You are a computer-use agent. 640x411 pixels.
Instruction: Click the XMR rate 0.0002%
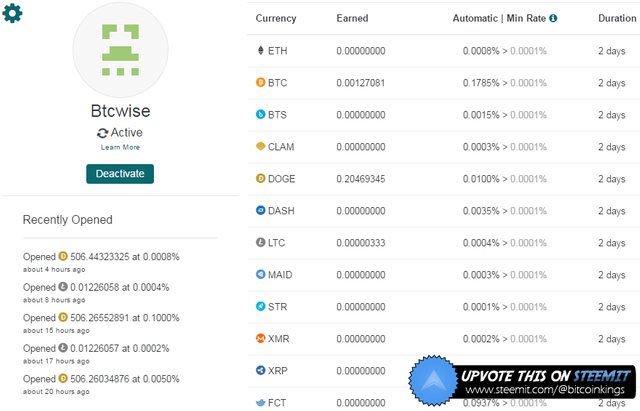(481, 339)
